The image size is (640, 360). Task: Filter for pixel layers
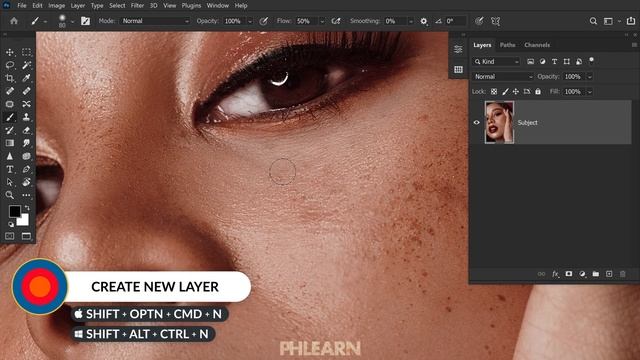tap(530, 61)
